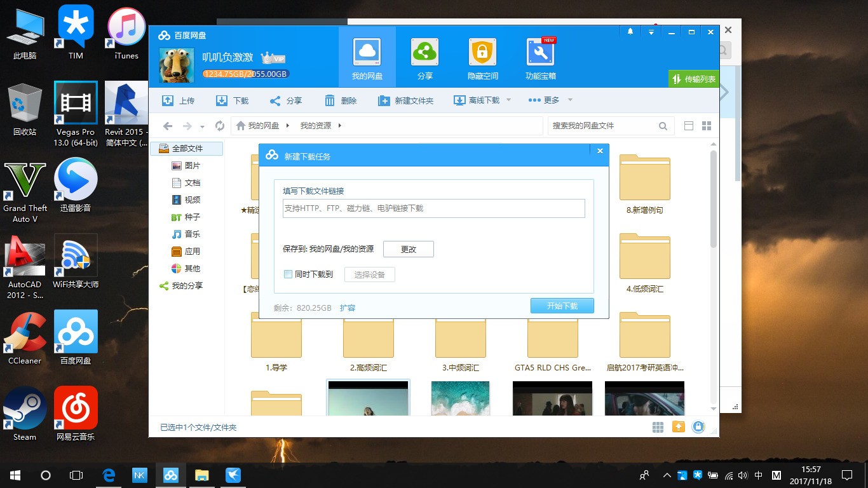Select folder 启航2017考研英语冲...
868x488 pixels.
pyautogui.click(x=644, y=342)
